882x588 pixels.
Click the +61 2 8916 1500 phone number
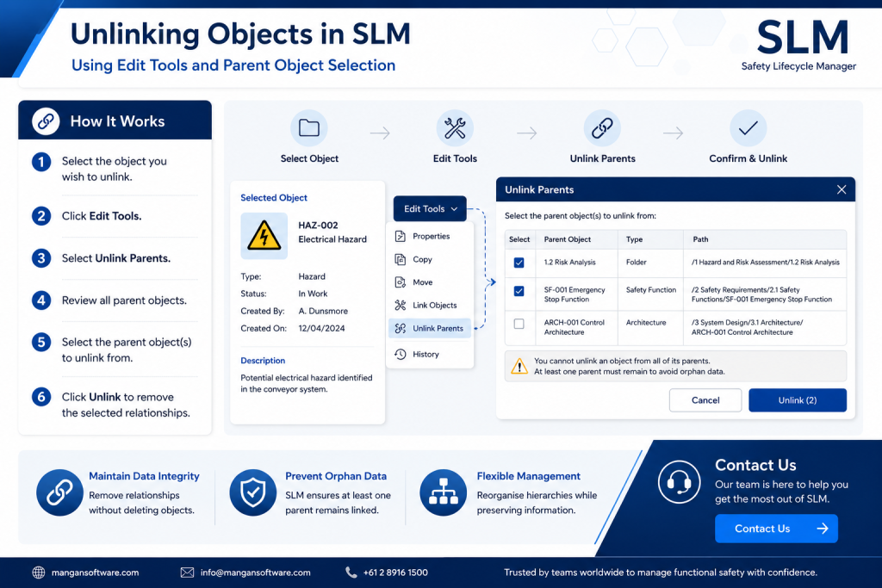(395, 573)
